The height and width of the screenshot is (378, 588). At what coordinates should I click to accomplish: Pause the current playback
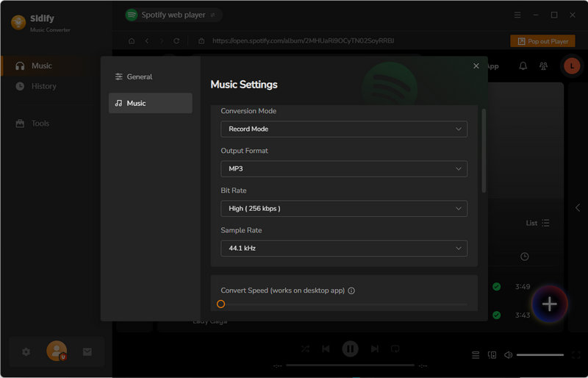click(351, 349)
